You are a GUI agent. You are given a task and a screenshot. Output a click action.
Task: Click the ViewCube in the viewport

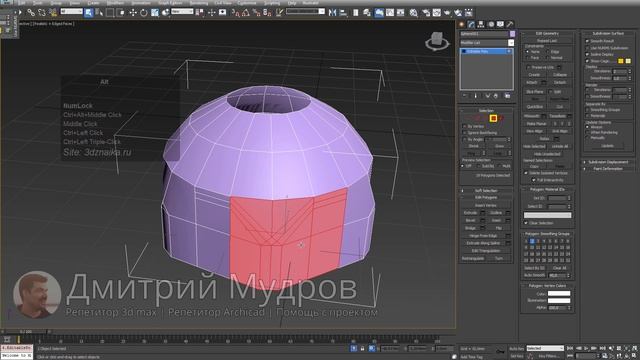coord(437,41)
